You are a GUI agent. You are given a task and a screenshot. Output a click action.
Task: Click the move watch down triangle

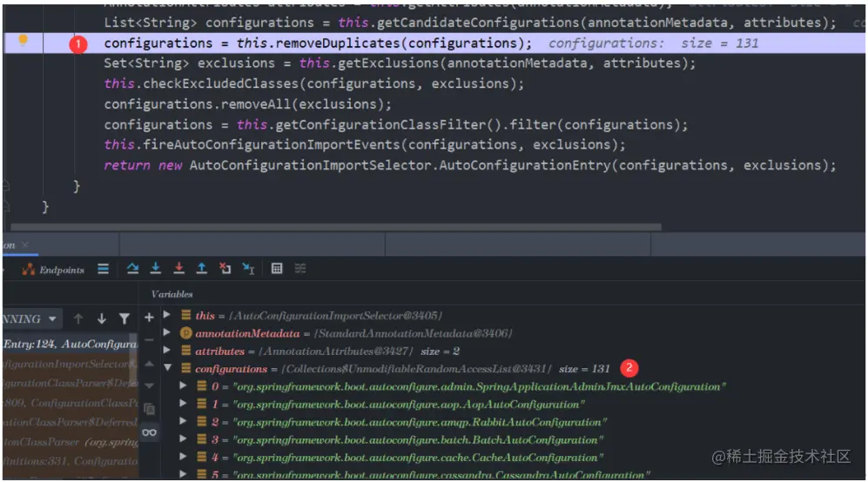pyautogui.click(x=149, y=385)
